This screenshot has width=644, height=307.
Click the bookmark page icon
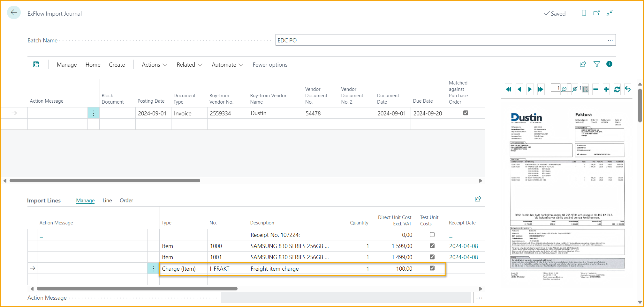click(584, 13)
